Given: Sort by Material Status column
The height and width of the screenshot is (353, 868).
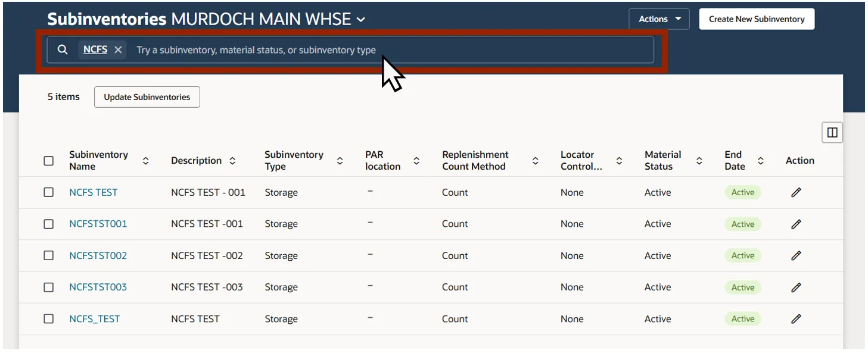Looking at the screenshot, I should [x=699, y=161].
